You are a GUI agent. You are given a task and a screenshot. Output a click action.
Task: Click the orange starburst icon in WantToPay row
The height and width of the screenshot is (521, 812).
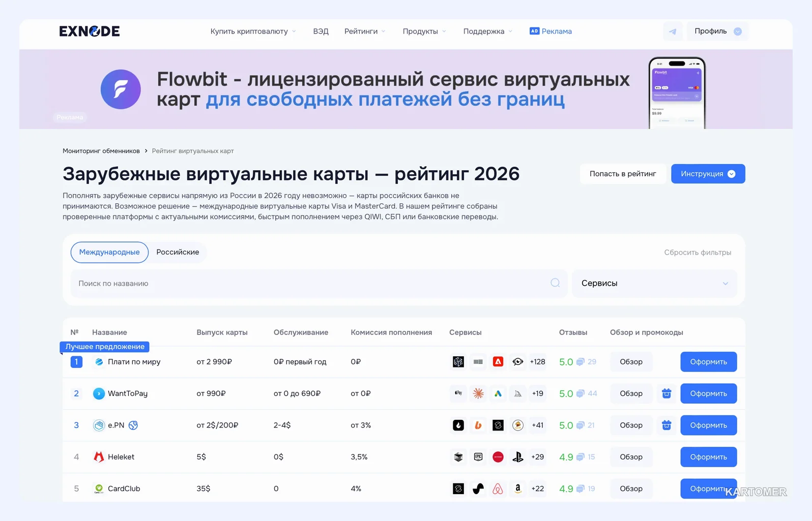point(478,393)
